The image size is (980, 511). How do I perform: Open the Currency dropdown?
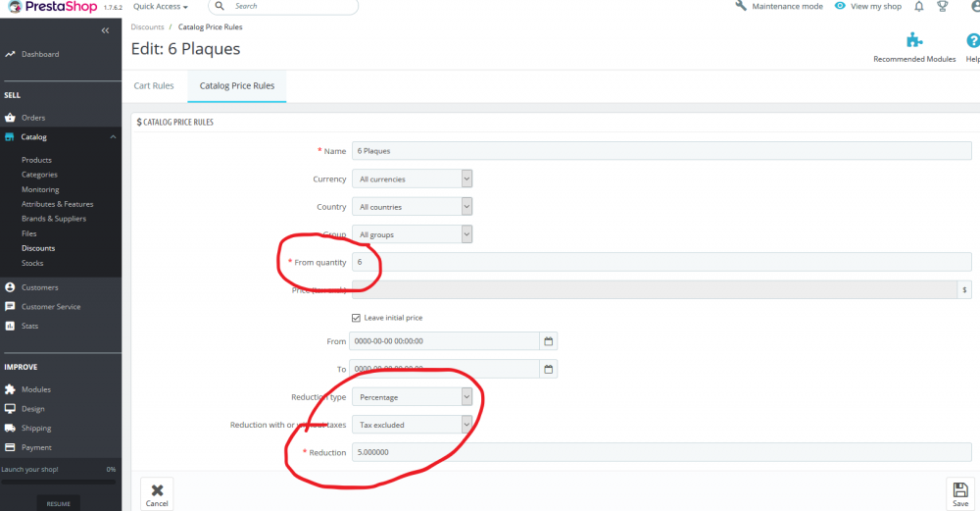(x=412, y=179)
